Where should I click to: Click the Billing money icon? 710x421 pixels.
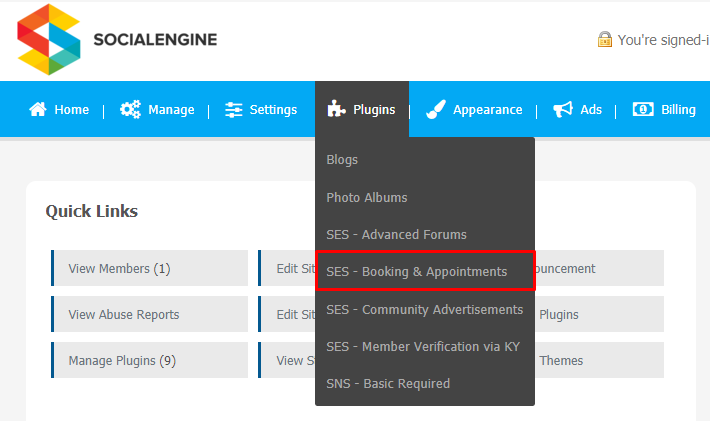[643, 109]
